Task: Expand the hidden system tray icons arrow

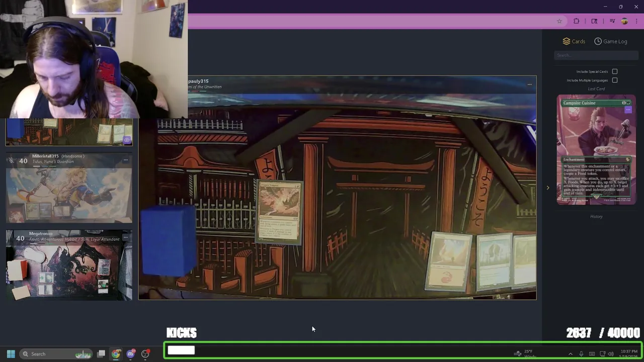Action: [x=570, y=354]
